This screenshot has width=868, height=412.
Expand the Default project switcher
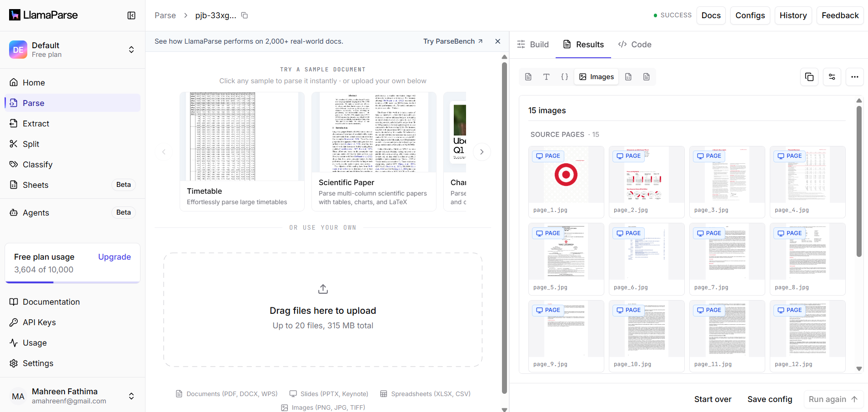[x=73, y=50]
